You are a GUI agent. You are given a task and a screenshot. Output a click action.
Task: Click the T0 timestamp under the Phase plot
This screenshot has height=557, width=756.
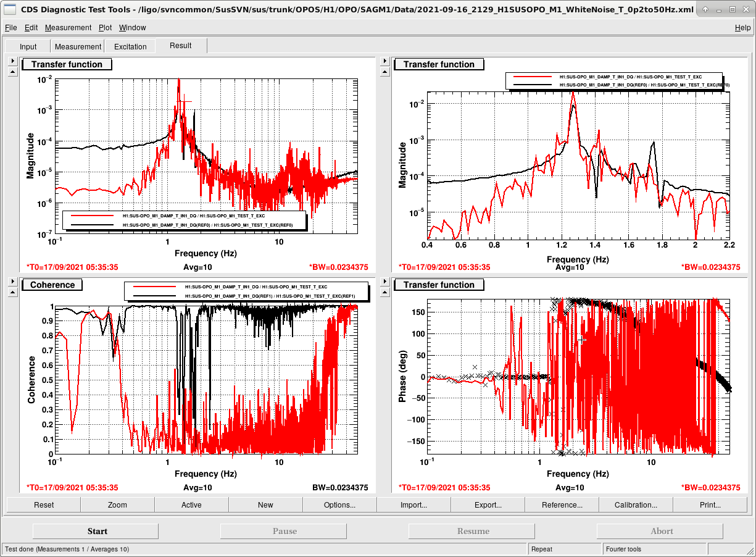tap(445, 488)
